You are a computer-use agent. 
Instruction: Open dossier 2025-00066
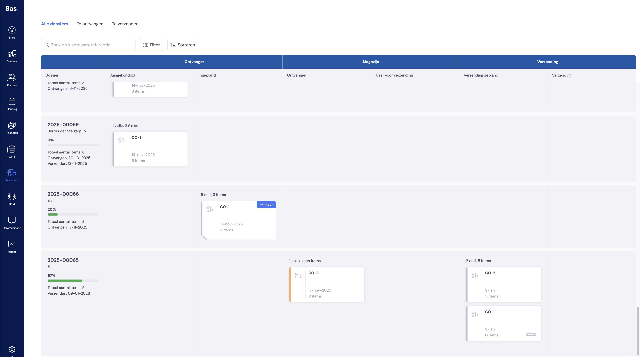pyautogui.click(x=63, y=194)
